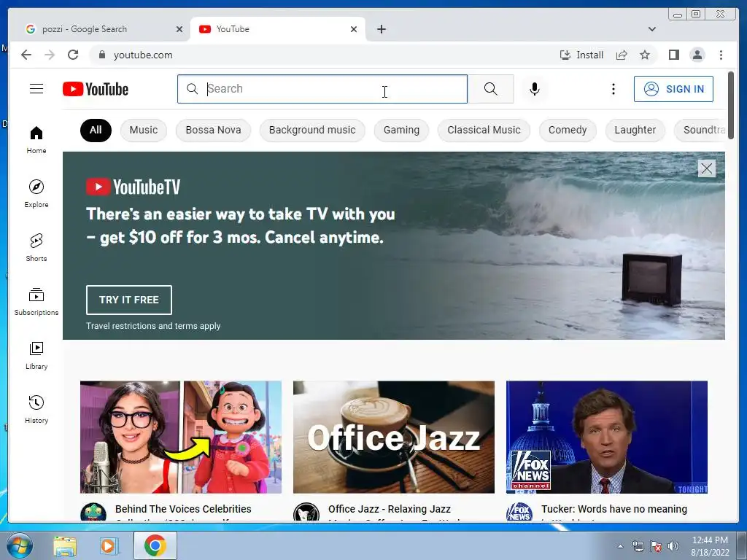Click the YouTube logo

96,89
